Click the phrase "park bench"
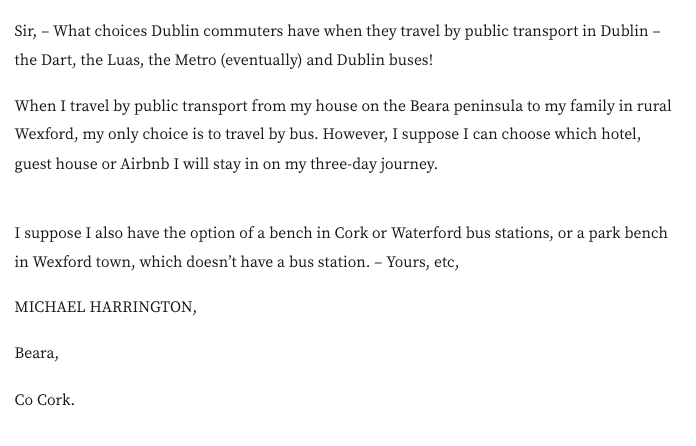Image resolution: width=696 pixels, height=446 pixels. tap(628, 234)
